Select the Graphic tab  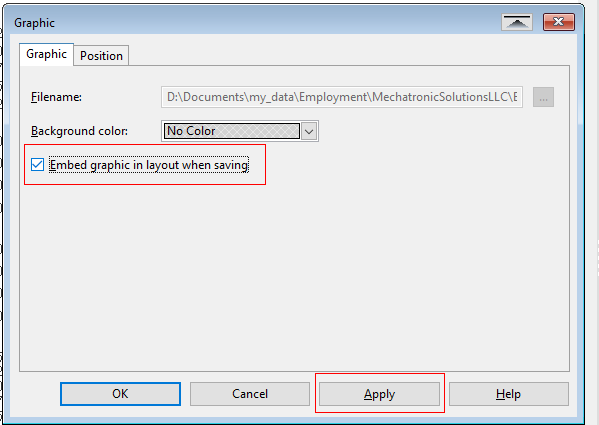point(46,54)
